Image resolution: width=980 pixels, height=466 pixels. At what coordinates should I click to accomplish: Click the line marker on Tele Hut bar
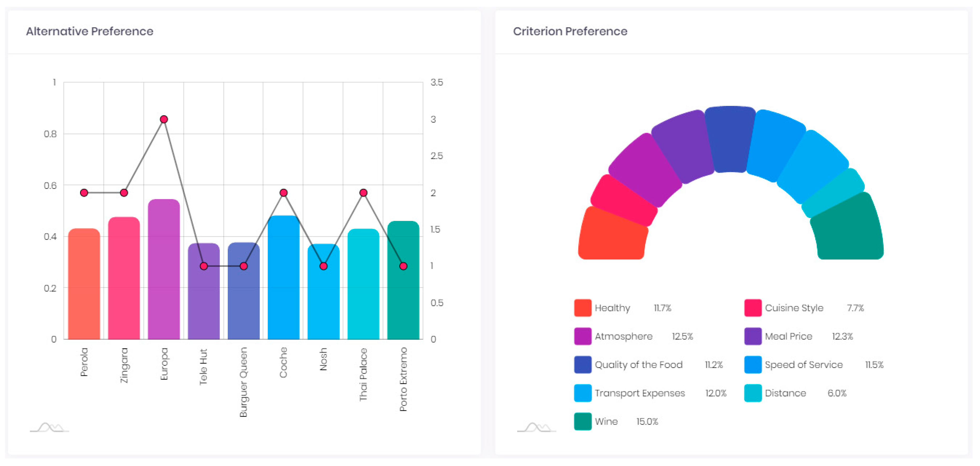(x=204, y=266)
